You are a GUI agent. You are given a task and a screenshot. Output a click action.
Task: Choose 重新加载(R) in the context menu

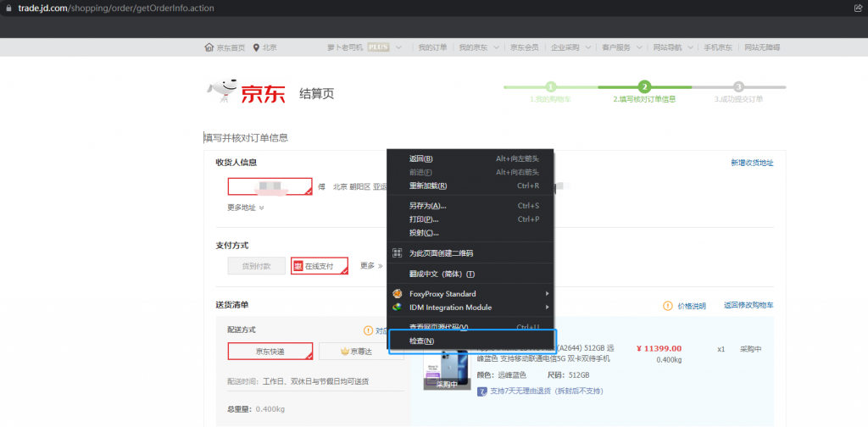pyautogui.click(x=470, y=186)
